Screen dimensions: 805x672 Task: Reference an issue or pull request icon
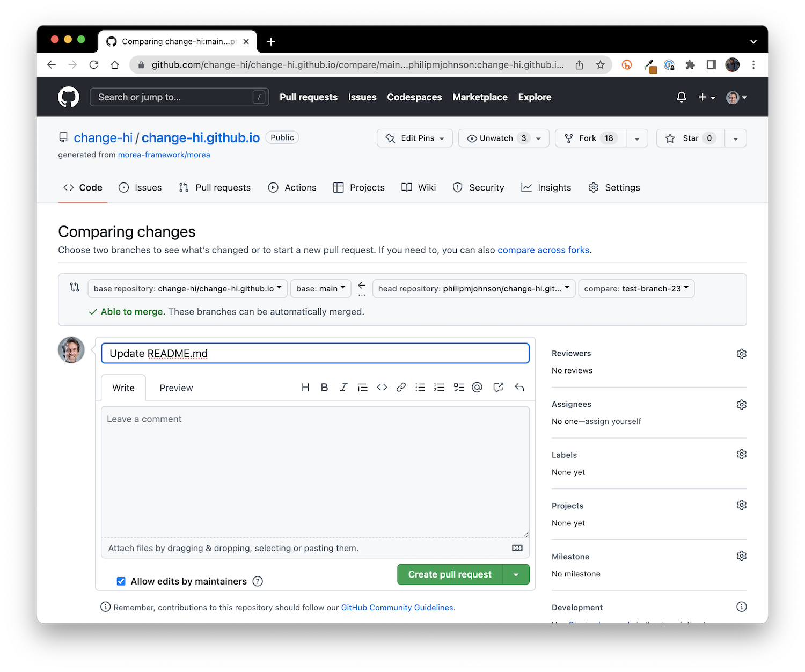tap(499, 388)
